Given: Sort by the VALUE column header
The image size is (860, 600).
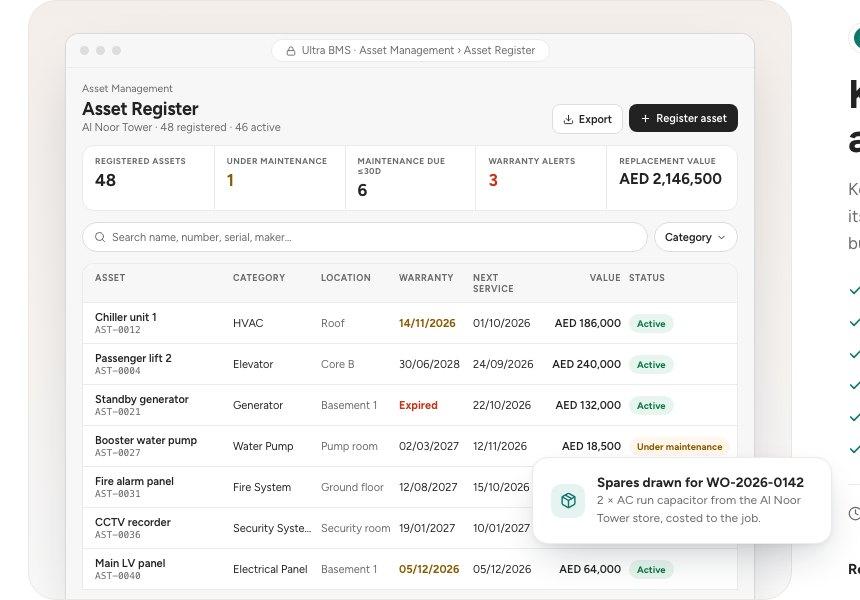Looking at the screenshot, I should [x=605, y=278].
